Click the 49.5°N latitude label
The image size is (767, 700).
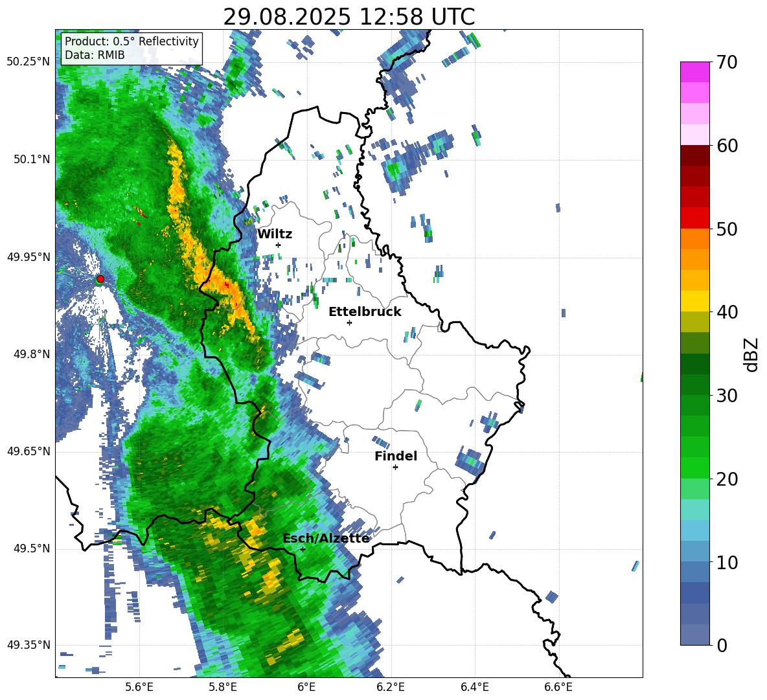[x=31, y=548]
